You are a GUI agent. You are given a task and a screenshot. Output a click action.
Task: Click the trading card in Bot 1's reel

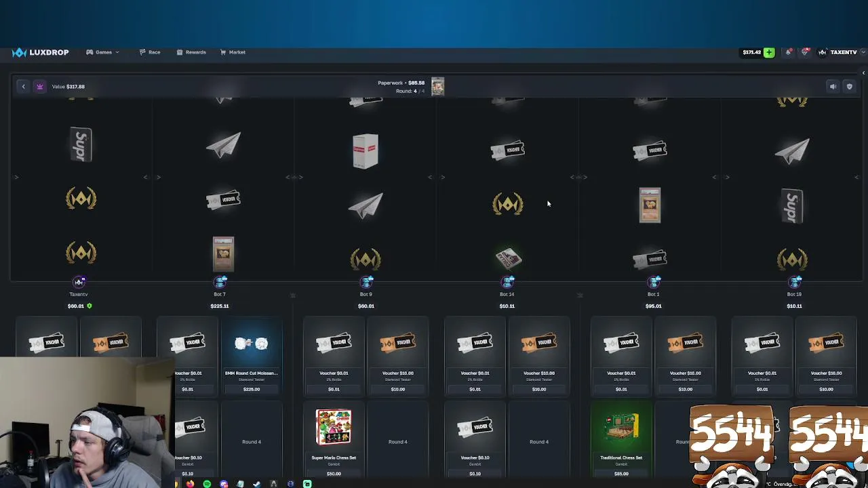[x=650, y=205]
